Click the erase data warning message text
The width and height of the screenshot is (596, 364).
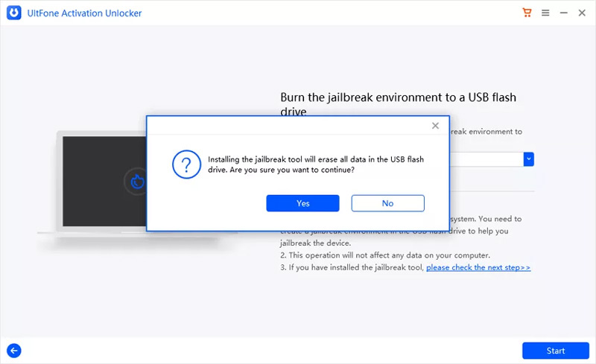pos(316,165)
